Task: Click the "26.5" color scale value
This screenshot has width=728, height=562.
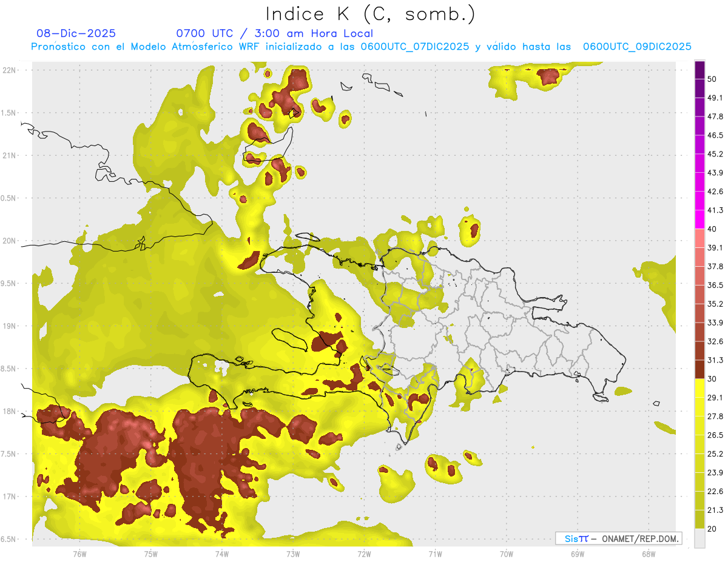Action: [715, 435]
